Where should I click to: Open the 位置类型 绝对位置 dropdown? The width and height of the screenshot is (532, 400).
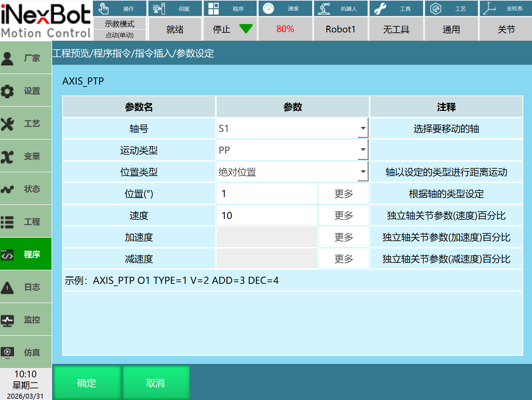pyautogui.click(x=363, y=172)
